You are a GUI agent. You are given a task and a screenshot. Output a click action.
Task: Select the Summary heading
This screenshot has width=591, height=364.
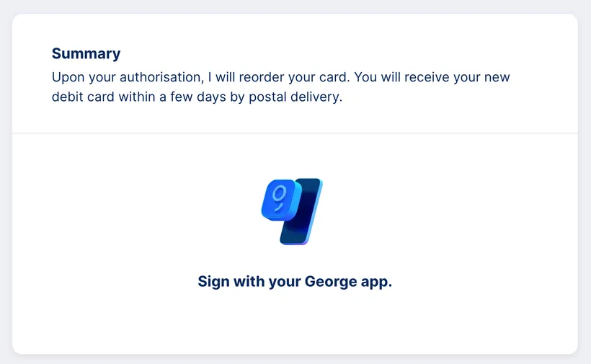(x=86, y=53)
